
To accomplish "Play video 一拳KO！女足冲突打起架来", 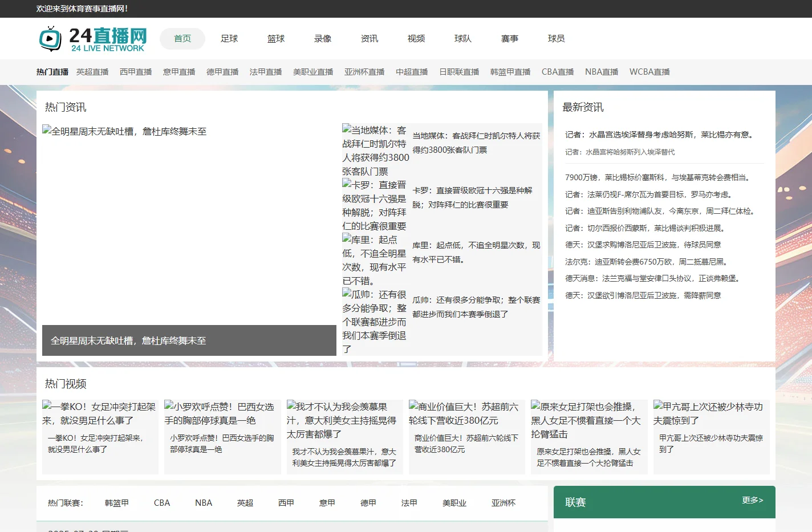I will (100, 437).
